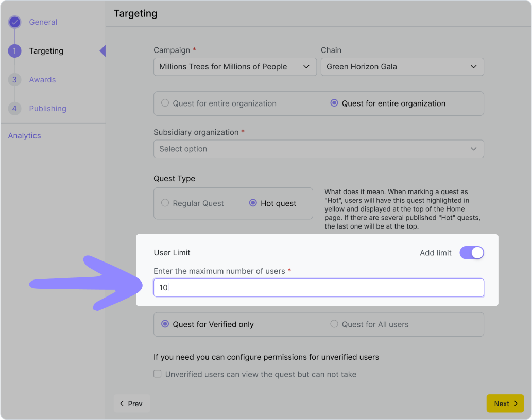The image size is (532, 420).
Task: Select Quest for All users option
Action: click(x=334, y=324)
